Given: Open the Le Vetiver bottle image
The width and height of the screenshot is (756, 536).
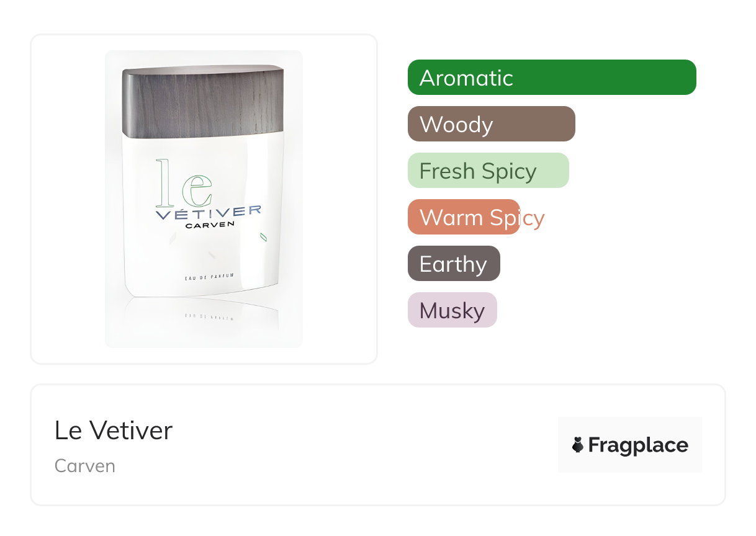Looking at the screenshot, I should [204, 199].
